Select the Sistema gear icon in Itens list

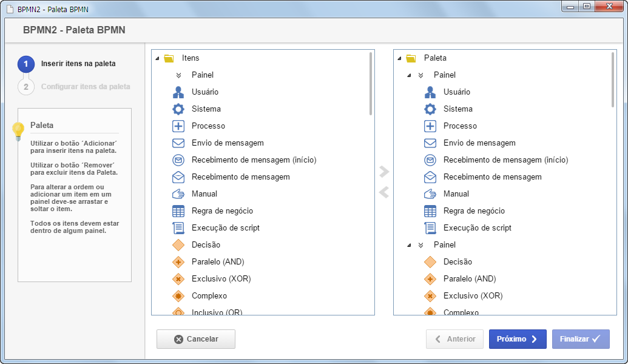click(178, 109)
